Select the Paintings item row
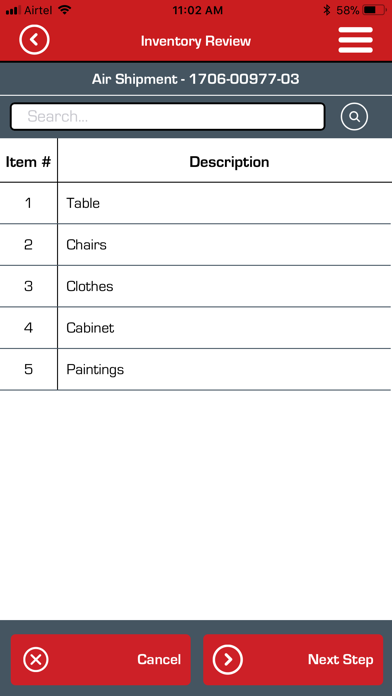Image resolution: width=392 pixels, height=696 pixels. point(196,369)
